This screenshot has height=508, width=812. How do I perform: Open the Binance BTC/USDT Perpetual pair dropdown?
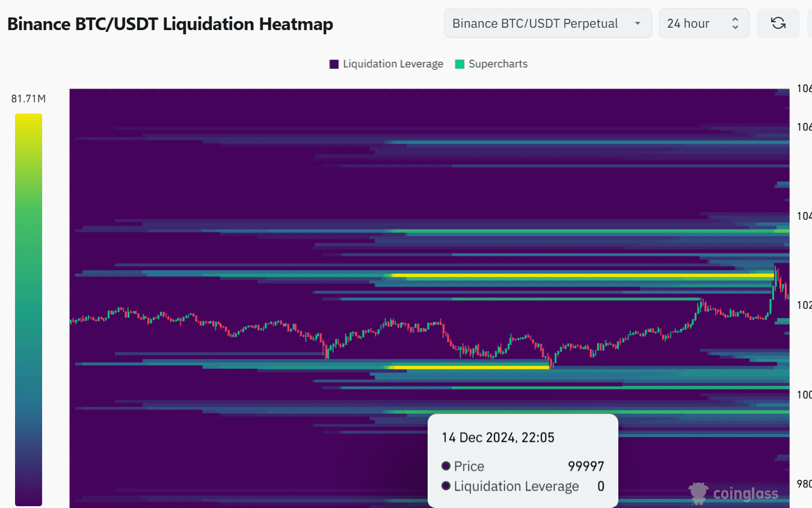click(548, 23)
